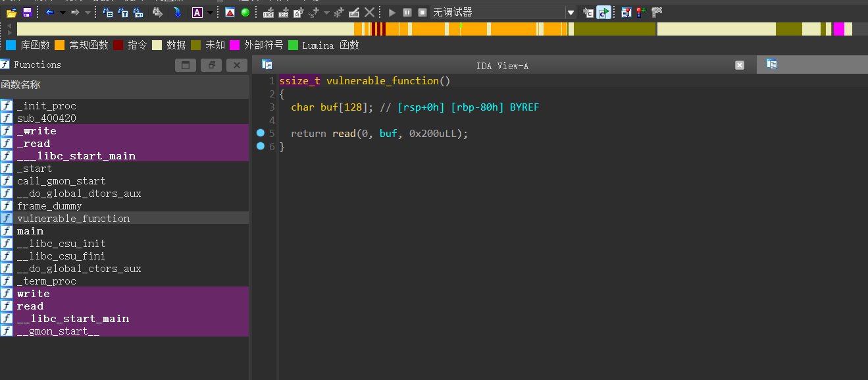Click the green circle status indicator
This screenshot has height=380, width=868.
point(245,13)
